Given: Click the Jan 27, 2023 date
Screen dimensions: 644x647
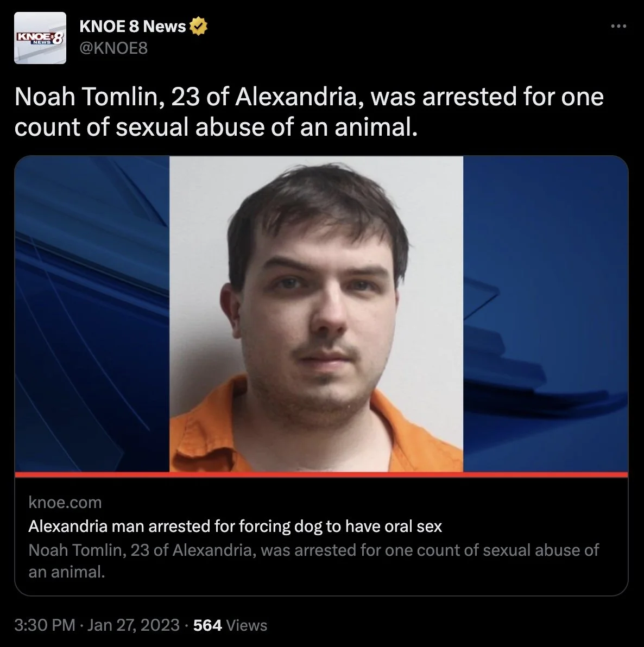Looking at the screenshot, I should [134, 625].
